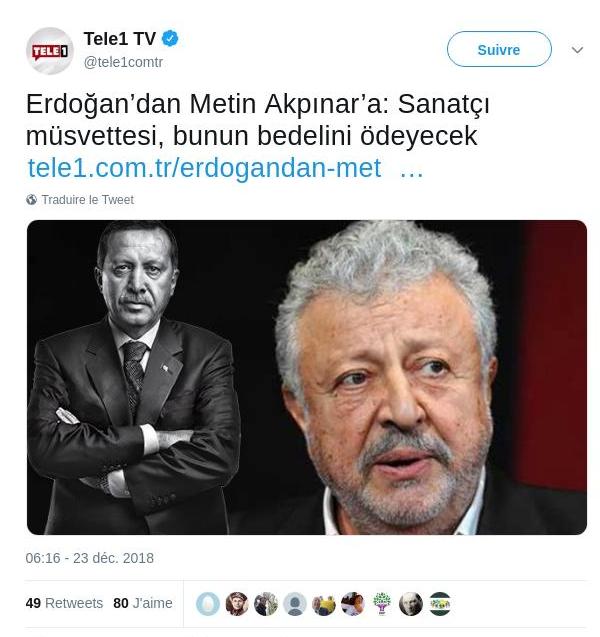The image size is (600, 637).
Task: Click the blue verified badge icon
Action: pos(170,39)
